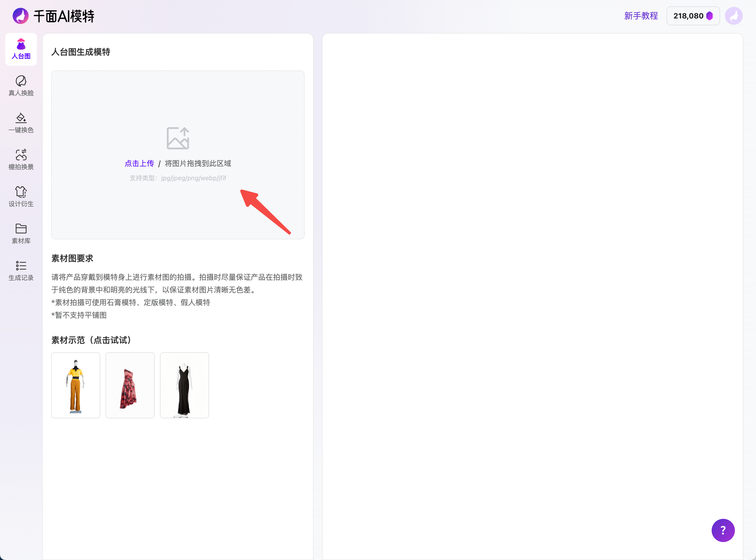Click the 218,080 credits balance button
Screen dimensions: 756x560
693,16
